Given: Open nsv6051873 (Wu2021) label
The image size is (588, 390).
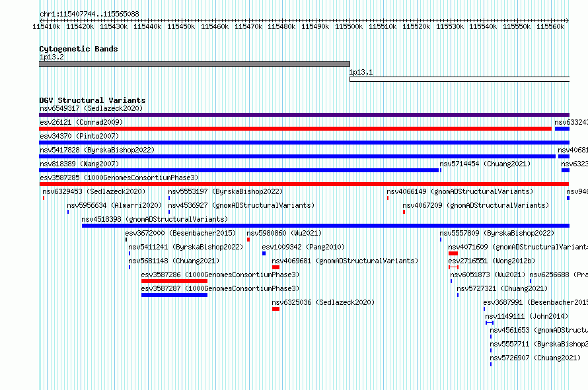Looking at the screenshot, I should (x=488, y=275).
